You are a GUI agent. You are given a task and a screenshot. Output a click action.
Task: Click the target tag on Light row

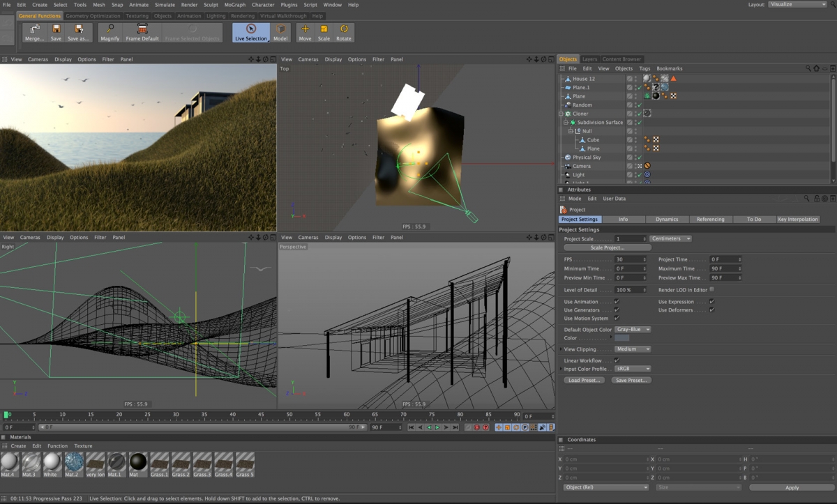[647, 174]
